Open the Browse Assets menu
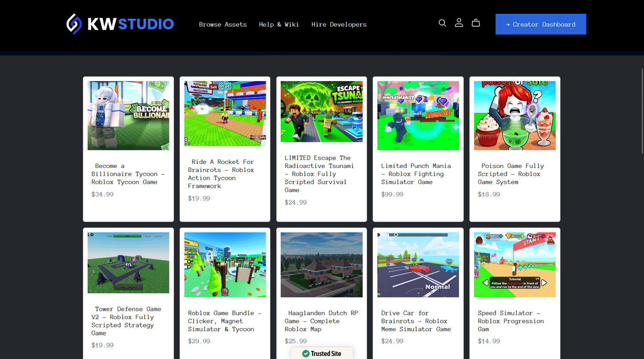This screenshot has width=644, height=359. tap(223, 24)
